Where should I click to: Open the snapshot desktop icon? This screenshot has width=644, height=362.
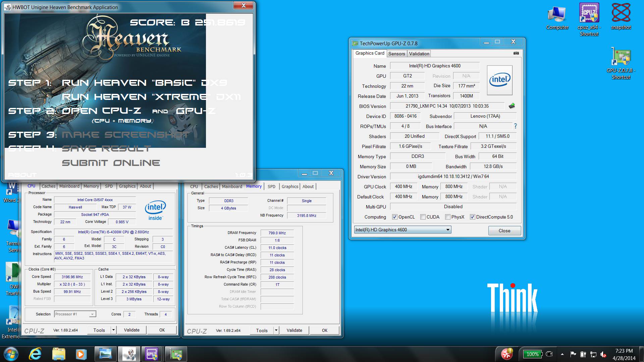(x=621, y=17)
